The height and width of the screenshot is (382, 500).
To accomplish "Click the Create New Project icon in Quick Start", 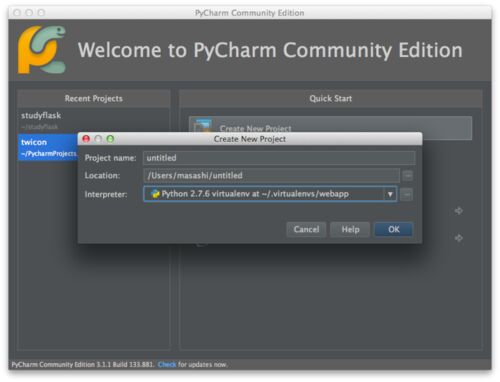I will point(203,126).
